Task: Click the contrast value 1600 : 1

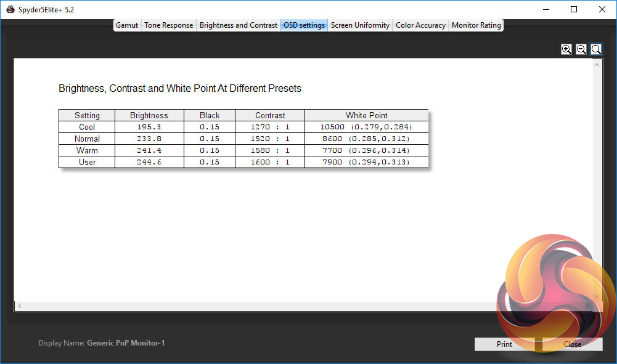Action: point(270,163)
